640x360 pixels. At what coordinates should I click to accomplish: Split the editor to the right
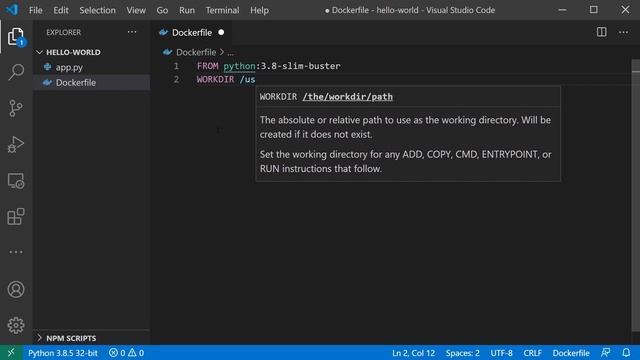tap(601, 32)
